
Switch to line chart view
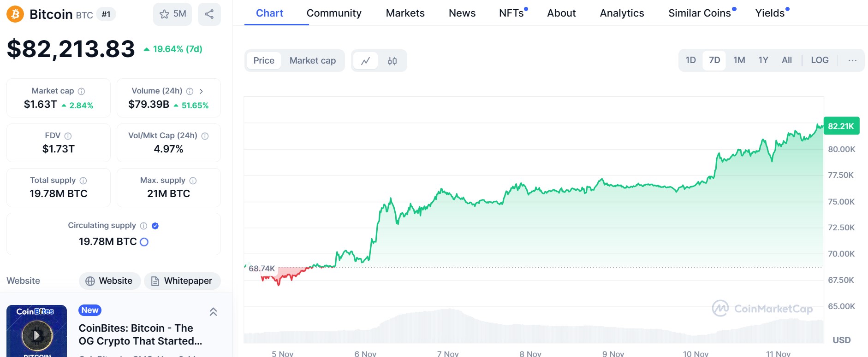point(366,61)
